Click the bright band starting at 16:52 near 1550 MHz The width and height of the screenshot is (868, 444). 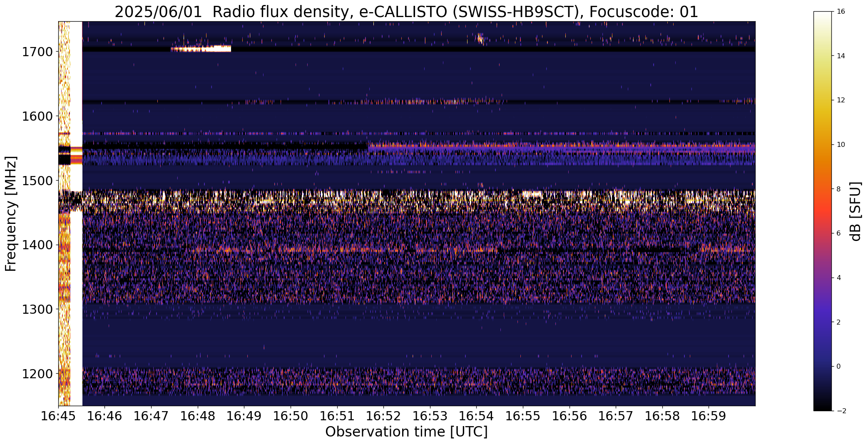tap(562, 146)
